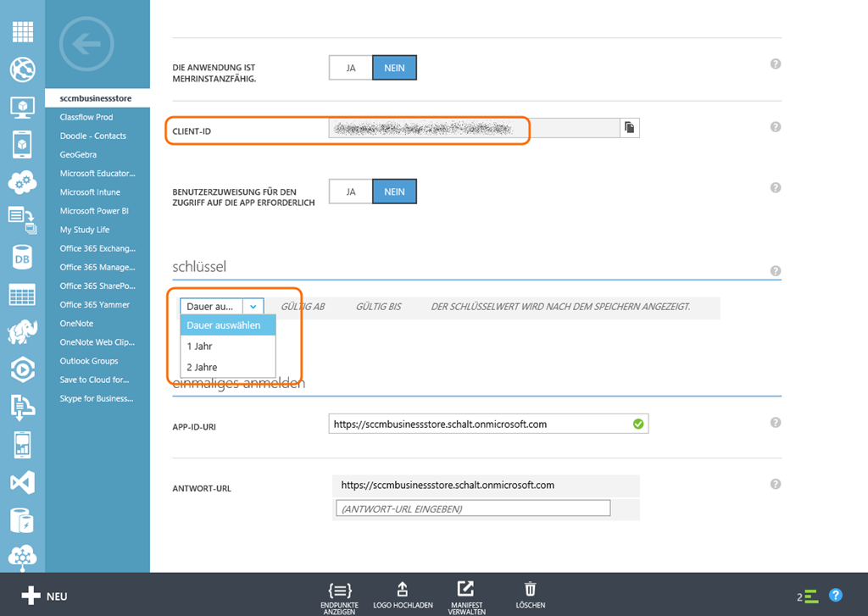Viewport: 868px width, 616px height.
Task: Click the back arrow circle icon
Action: click(x=86, y=44)
